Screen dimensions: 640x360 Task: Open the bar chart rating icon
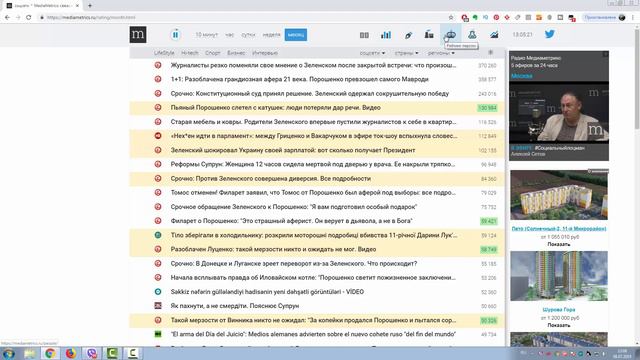tap(386, 35)
